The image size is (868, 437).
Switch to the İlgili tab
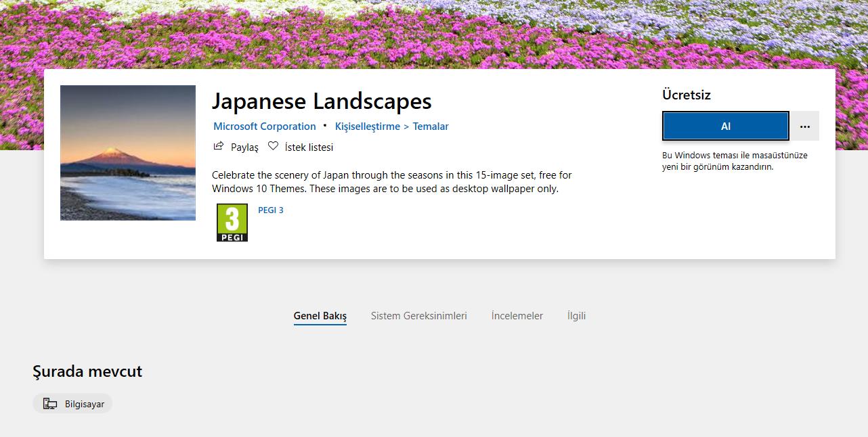[x=577, y=316]
